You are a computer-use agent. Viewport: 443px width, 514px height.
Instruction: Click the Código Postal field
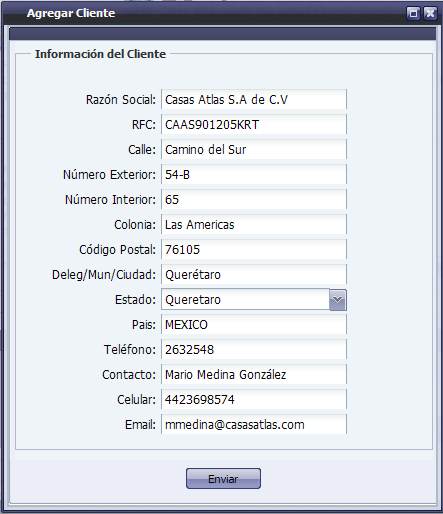click(254, 249)
